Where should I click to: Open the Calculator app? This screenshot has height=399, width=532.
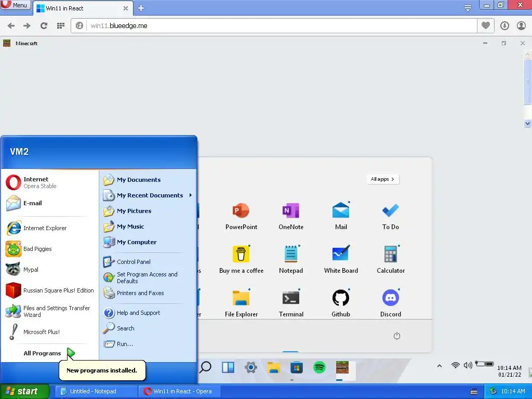[x=391, y=254]
